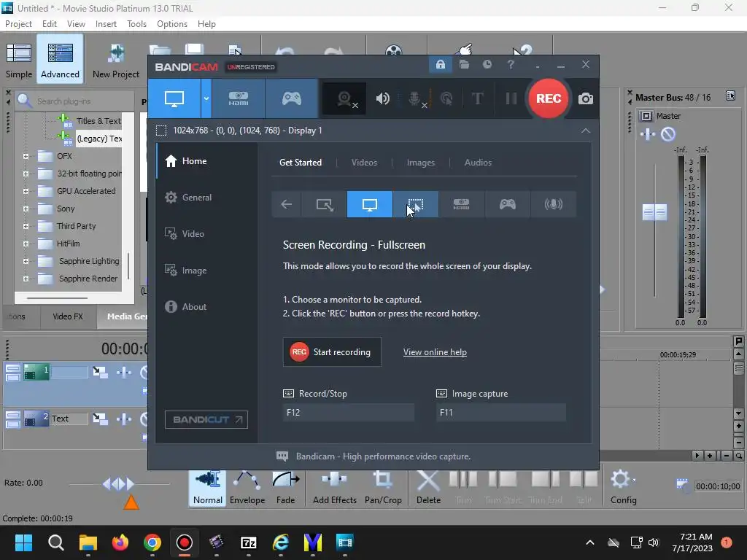747x560 pixels.
Task: Open Video FX tab in Movie Studio
Action: [68, 316]
